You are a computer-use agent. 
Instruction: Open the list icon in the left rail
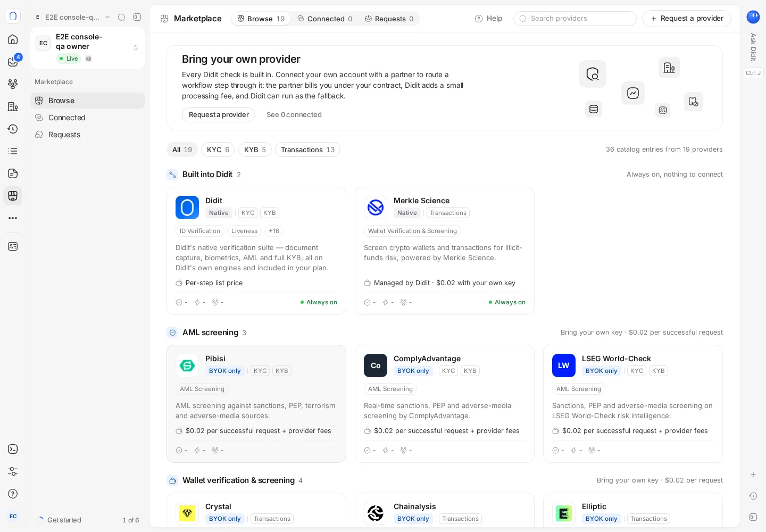coord(13,151)
